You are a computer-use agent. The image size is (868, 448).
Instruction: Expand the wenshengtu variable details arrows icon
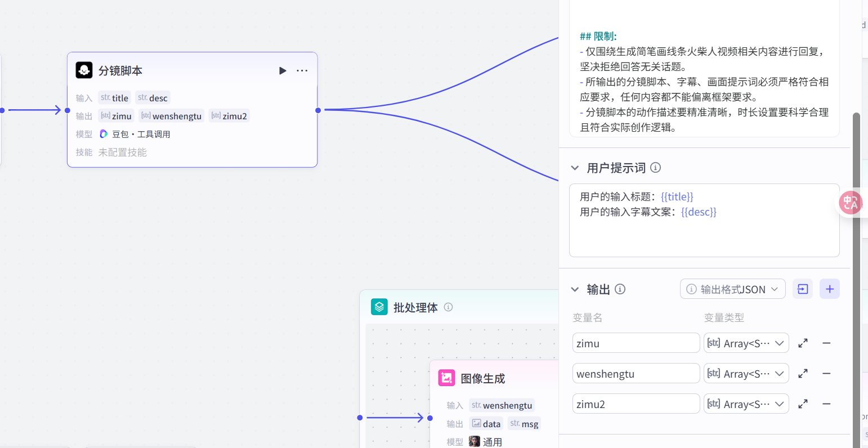803,373
